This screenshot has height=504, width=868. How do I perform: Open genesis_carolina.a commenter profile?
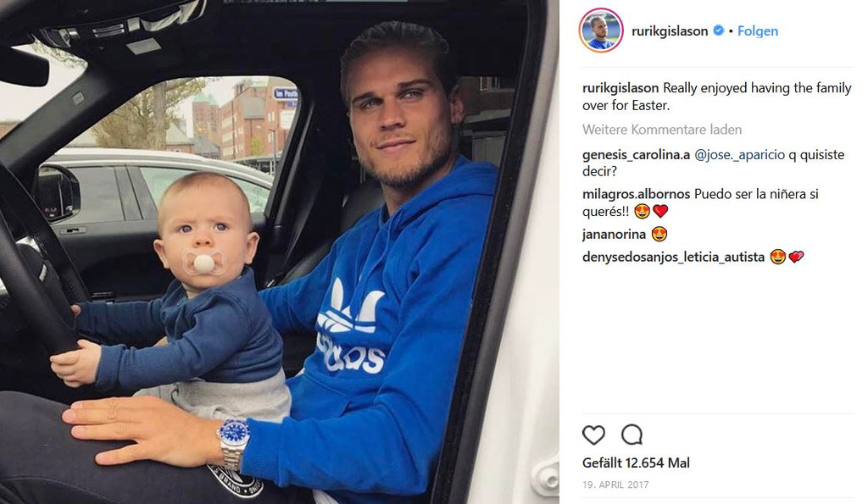coord(636,155)
